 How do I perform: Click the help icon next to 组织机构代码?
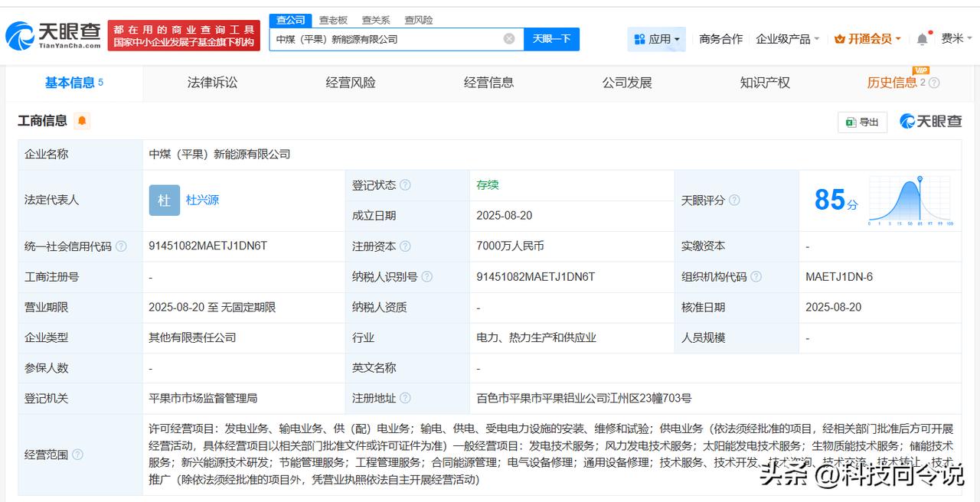point(756,277)
